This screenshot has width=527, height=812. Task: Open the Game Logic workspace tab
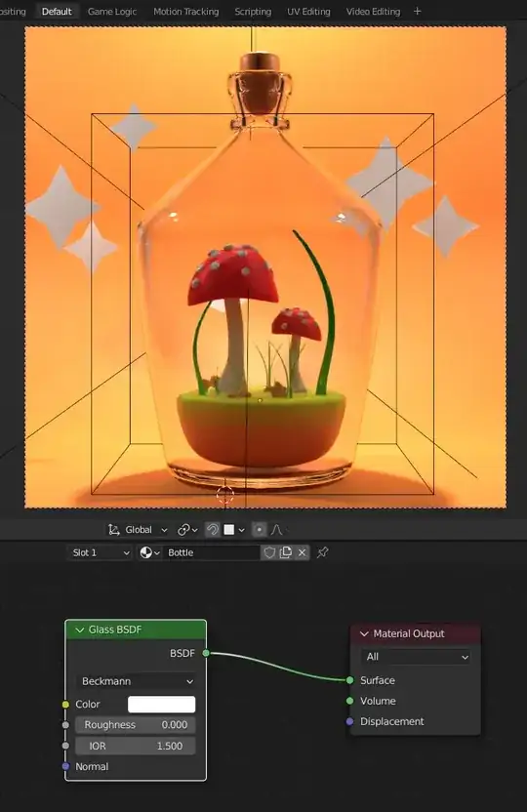(x=112, y=12)
